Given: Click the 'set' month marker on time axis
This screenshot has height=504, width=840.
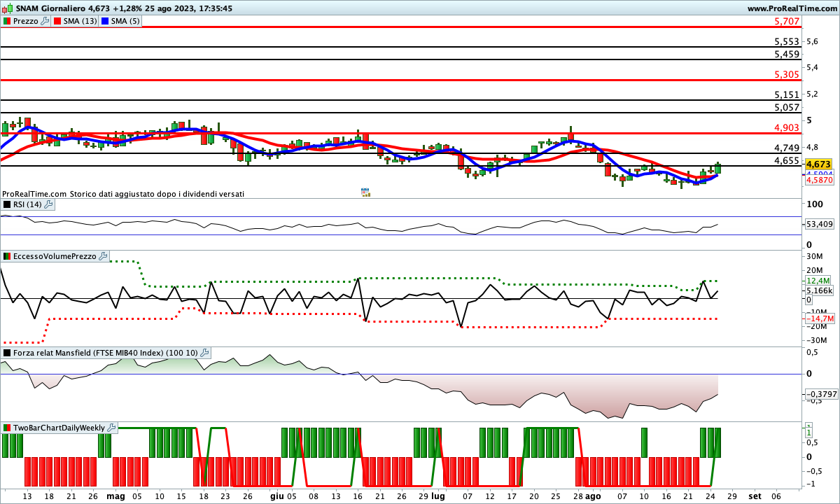Looking at the screenshot, I should (x=755, y=496).
